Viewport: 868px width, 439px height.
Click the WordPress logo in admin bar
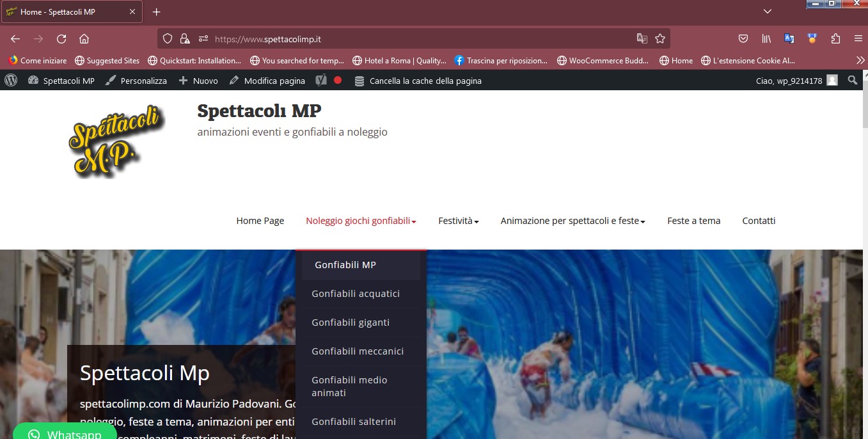11,81
